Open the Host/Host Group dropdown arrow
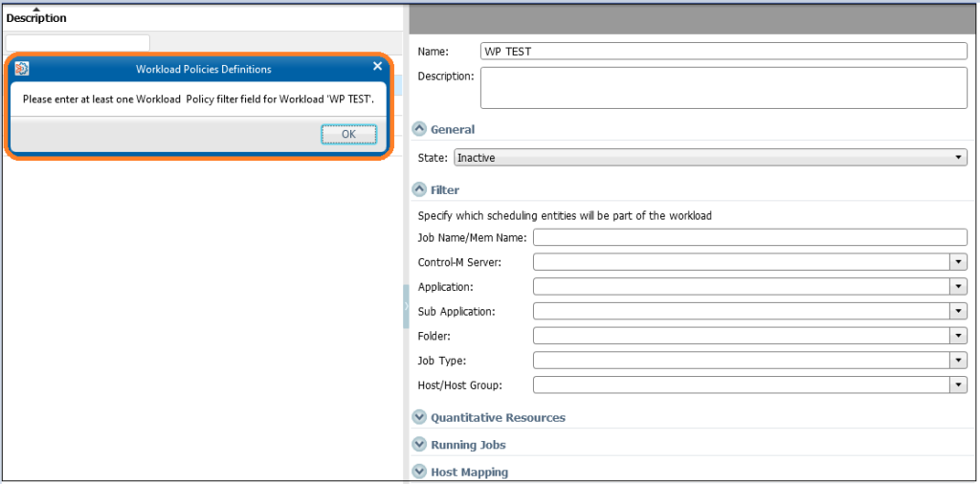This screenshot has width=980, height=484. click(959, 385)
